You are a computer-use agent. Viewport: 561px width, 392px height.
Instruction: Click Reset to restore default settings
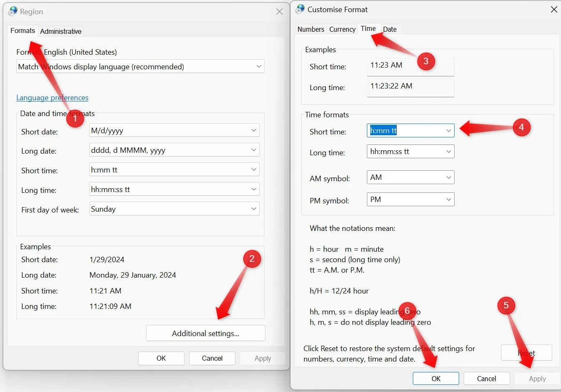[526, 352]
